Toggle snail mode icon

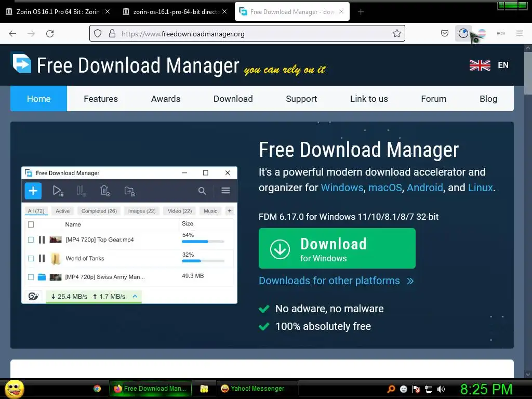(34, 296)
